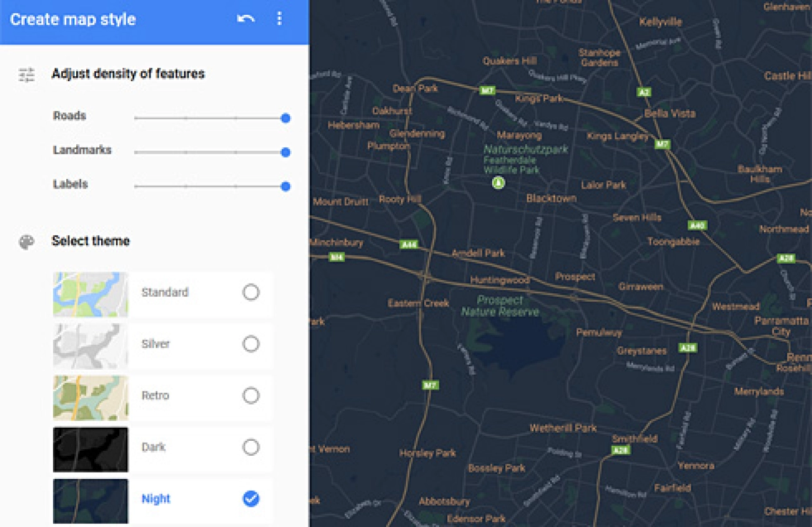Image resolution: width=812 pixels, height=527 pixels.
Task: Open the three-dot overflow menu
Action: [x=280, y=19]
